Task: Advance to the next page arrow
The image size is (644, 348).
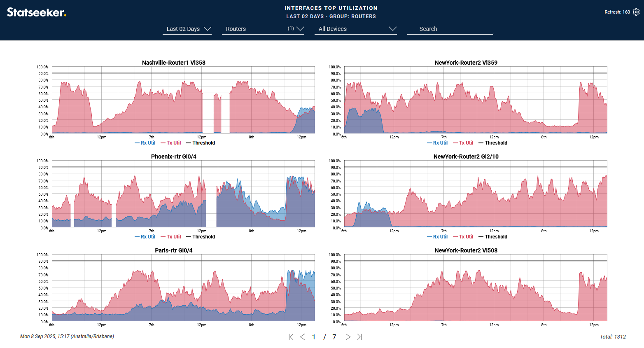Action: [348, 337]
